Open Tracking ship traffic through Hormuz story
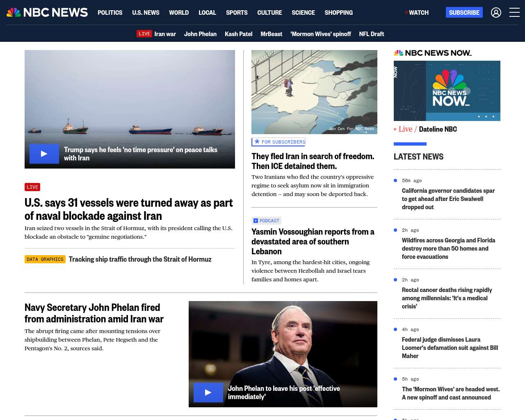 point(140,259)
